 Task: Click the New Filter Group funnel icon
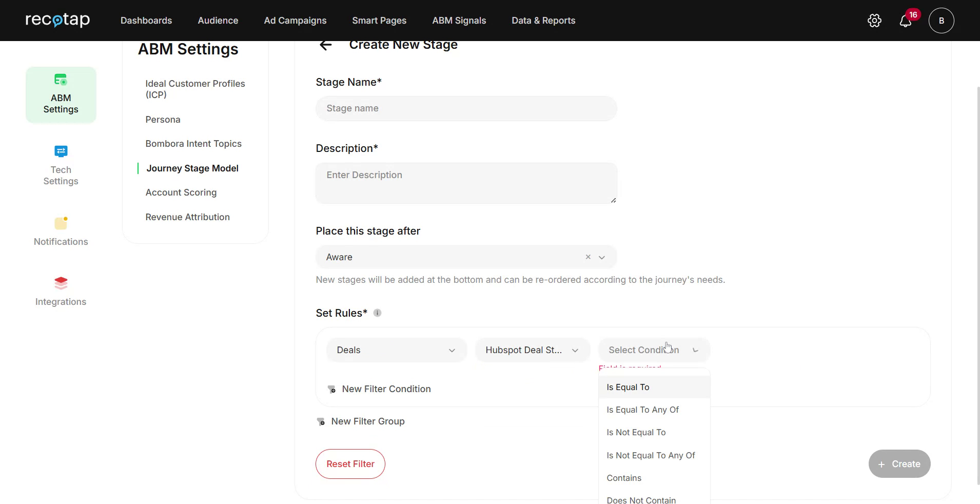[x=321, y=421]
